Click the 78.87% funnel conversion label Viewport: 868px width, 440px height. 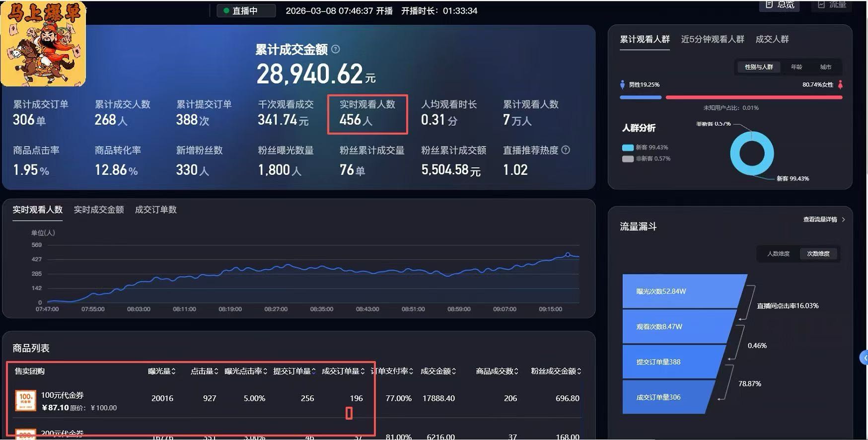click(x=749, y=384)
